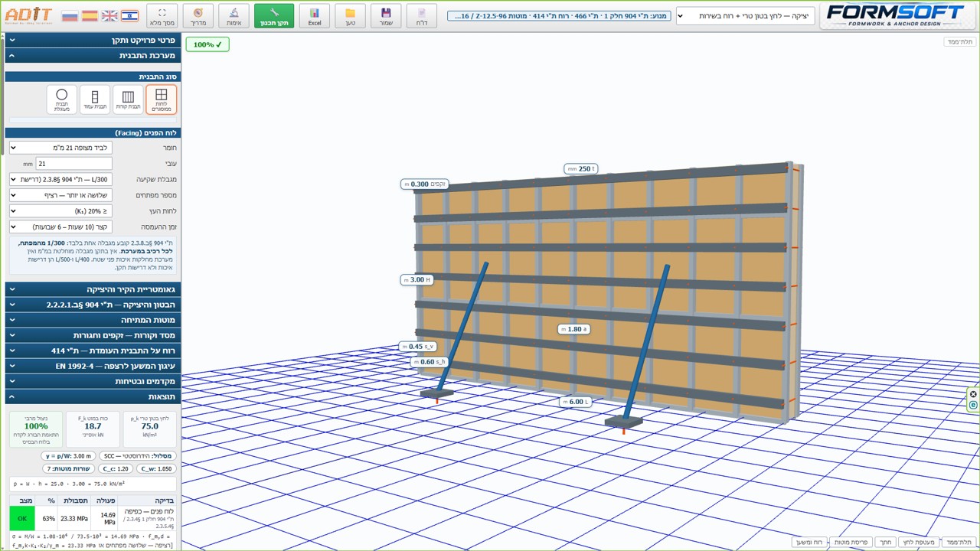Toggle the section (חתך) view
Viewport: 980px width, 551px height.
click(x=884, y=542)
